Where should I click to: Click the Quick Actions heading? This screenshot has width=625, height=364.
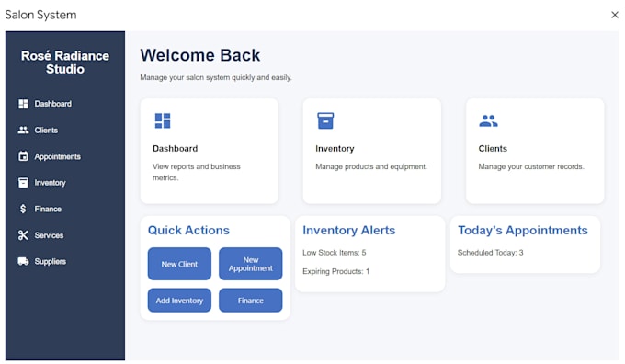pos(188,230)
